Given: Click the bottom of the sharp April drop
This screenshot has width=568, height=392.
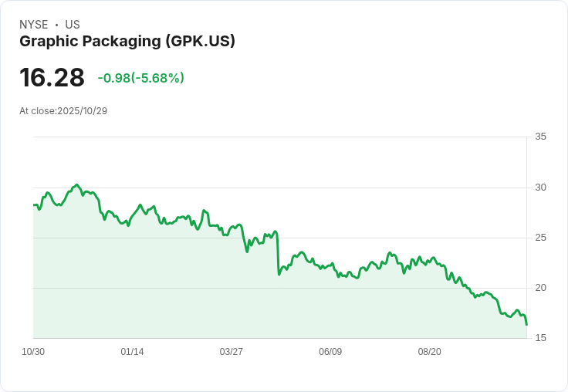Looking at the screenshot, I should (279, 274).
